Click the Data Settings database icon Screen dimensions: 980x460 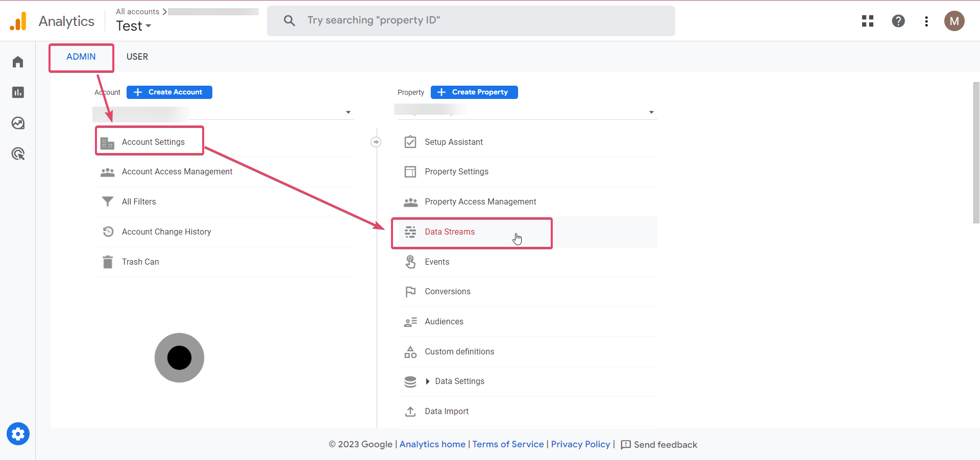click(410, 381)
